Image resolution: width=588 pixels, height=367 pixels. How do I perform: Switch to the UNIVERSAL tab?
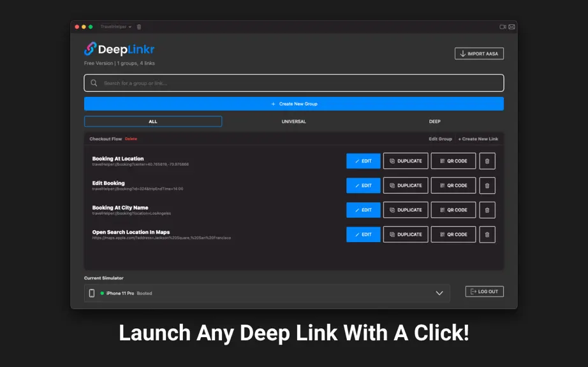coord(293,121)
